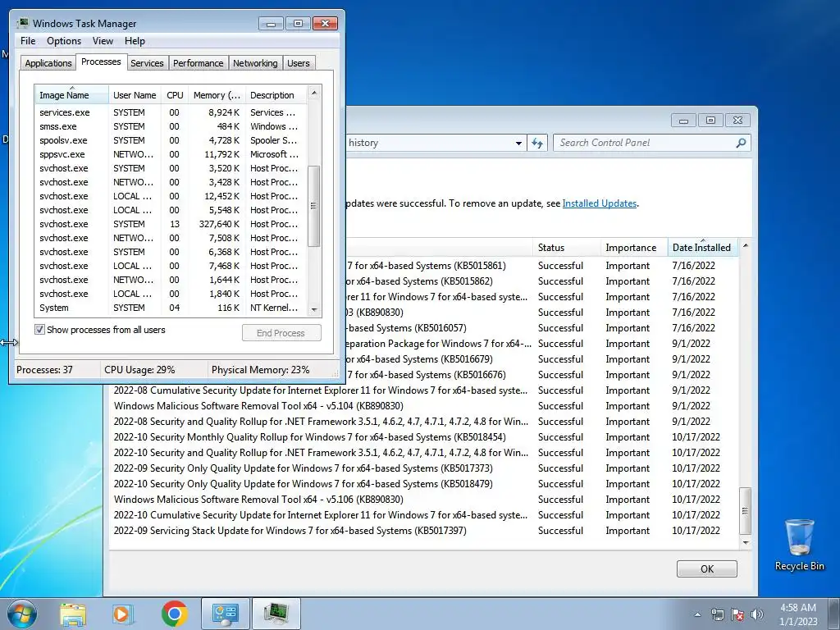840x630 pixels.
Task: Select Malicious Software Removal Tool v5.106 row
Action: tap(423, 500)
